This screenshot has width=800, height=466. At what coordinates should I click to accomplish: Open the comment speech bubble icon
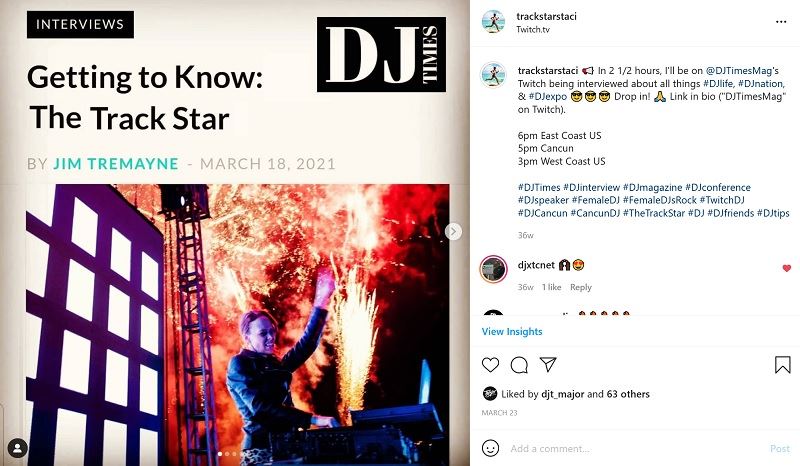519,364
